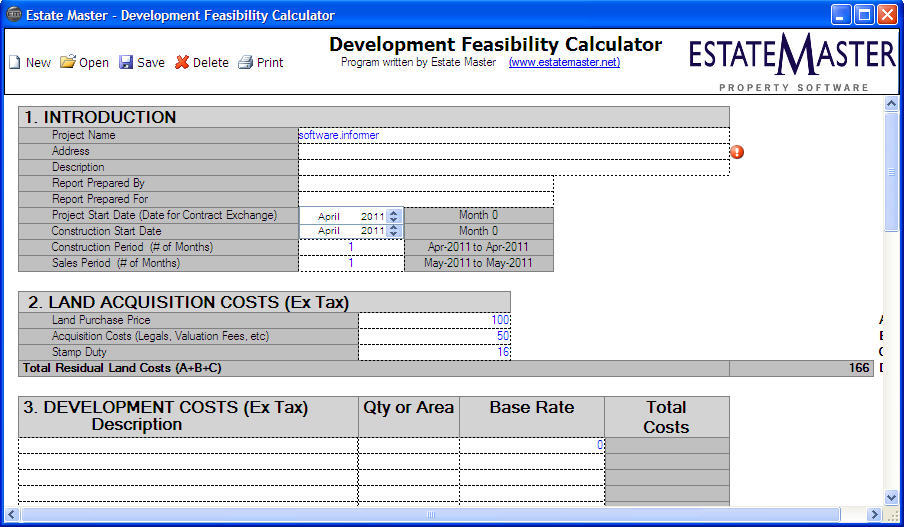Viewport: 904px width, 527px height.
Task: Open the www.estatemaster.net link
Action: [x=564, y=62]
